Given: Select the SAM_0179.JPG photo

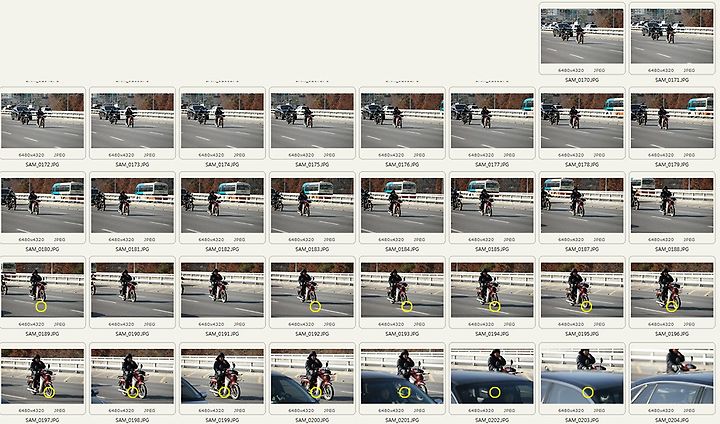Looking at the screenshot, I should pyautogui.click(x=672, y=121).
